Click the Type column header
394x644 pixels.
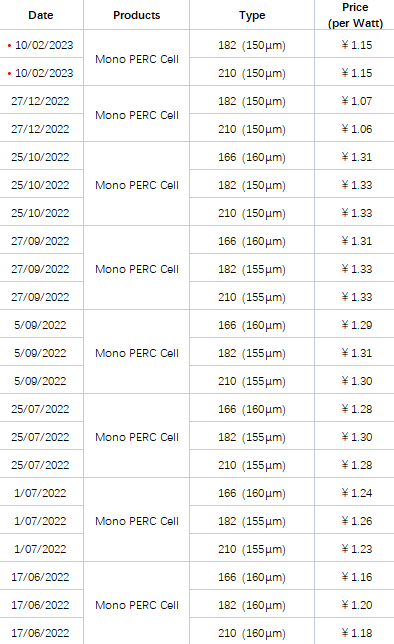(252, 15)
